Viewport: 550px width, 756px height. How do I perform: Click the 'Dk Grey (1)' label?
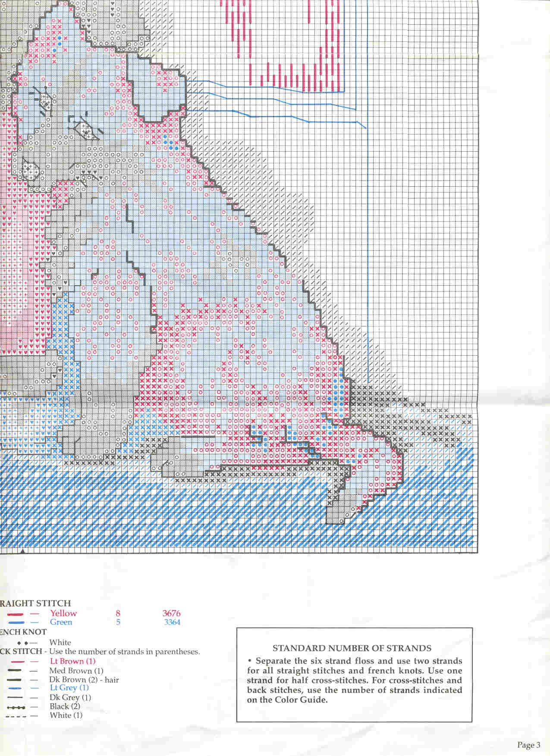coord(70,697)
